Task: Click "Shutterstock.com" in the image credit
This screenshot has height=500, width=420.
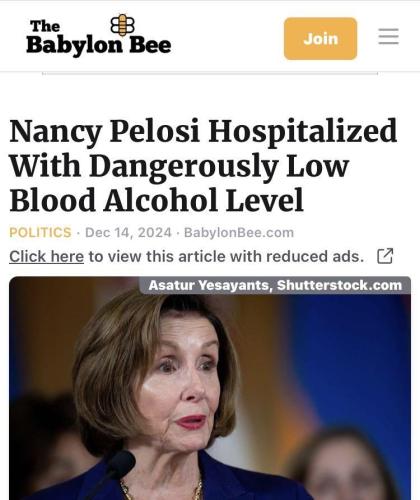Action: pos(339,285)
